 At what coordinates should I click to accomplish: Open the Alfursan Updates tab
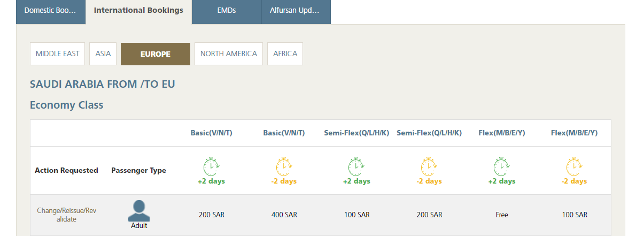click(296, 12)
